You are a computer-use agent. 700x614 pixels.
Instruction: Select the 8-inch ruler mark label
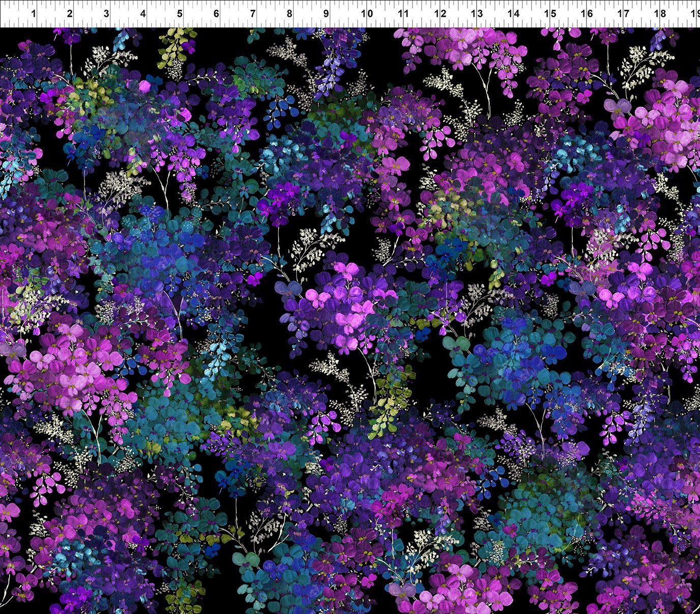[289, 14]
